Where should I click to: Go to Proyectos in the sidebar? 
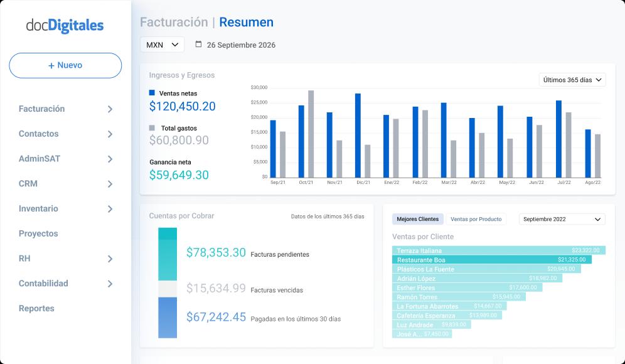(38, 233)
